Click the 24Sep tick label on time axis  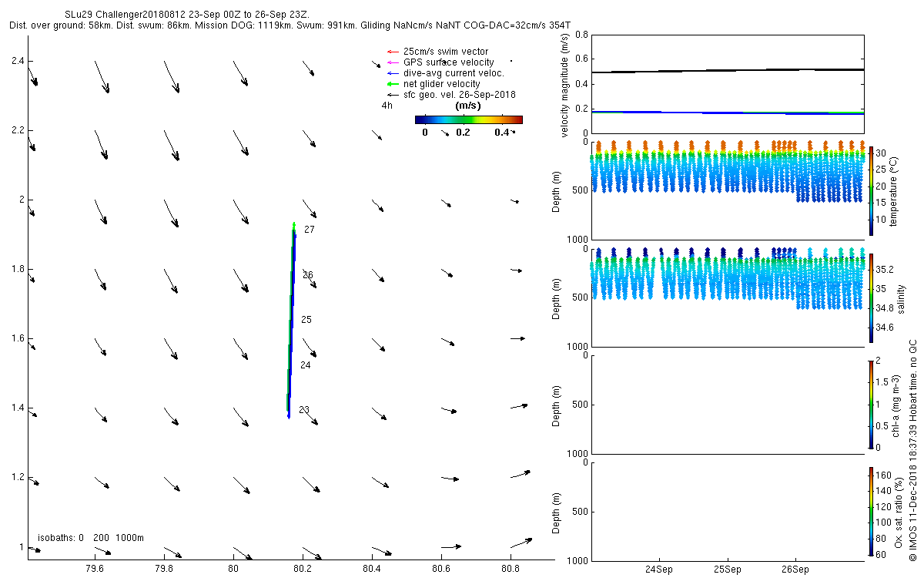pyautogui.click(x=660, y=570)
